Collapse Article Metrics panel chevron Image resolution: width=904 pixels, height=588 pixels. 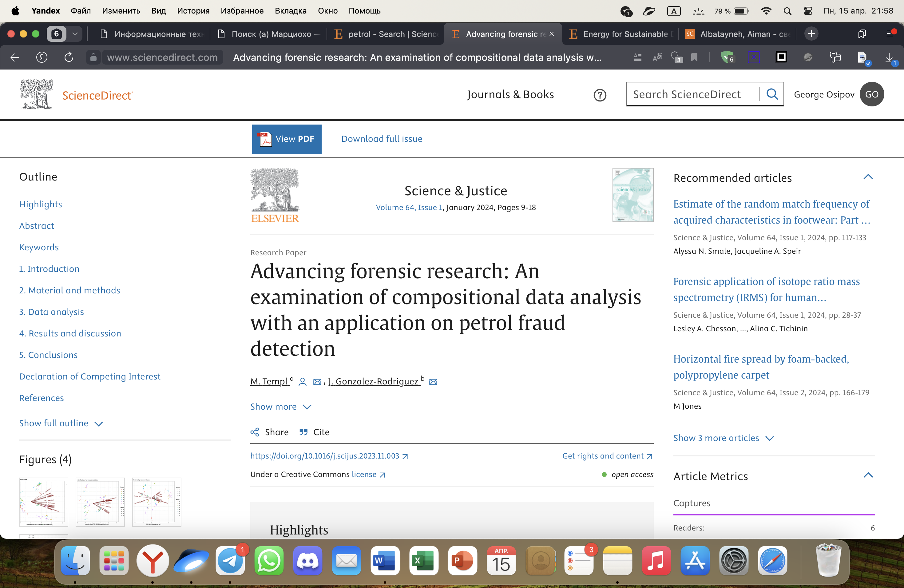(868, 475)
